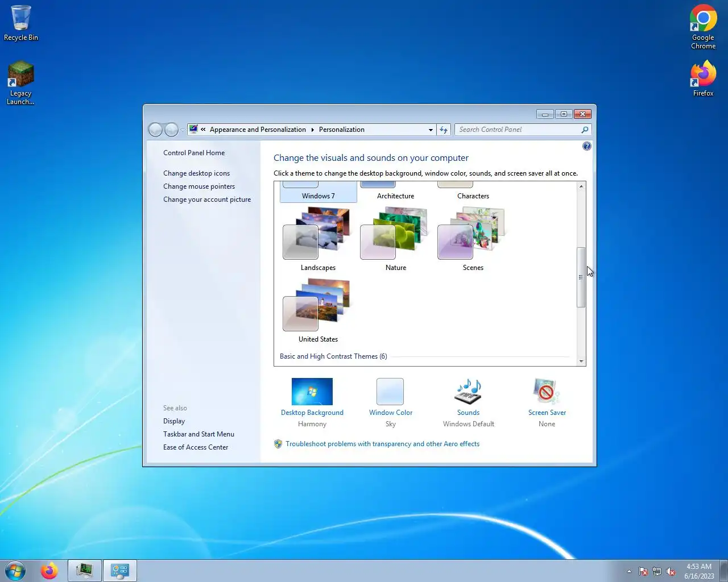Launch Firefox from the taskbar
The height and width of the screenshot is (582, 728).
(x=49, y=571)
